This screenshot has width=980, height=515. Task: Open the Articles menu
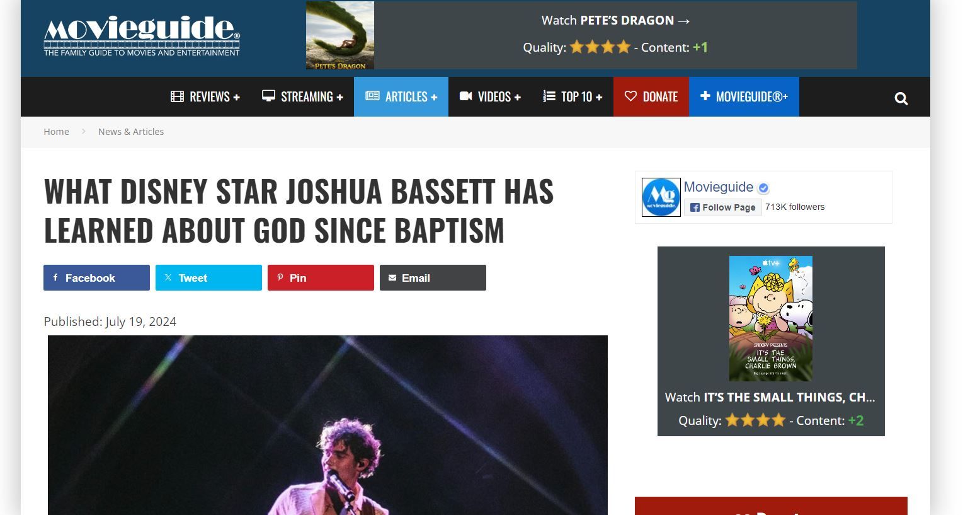pos(401,96)
